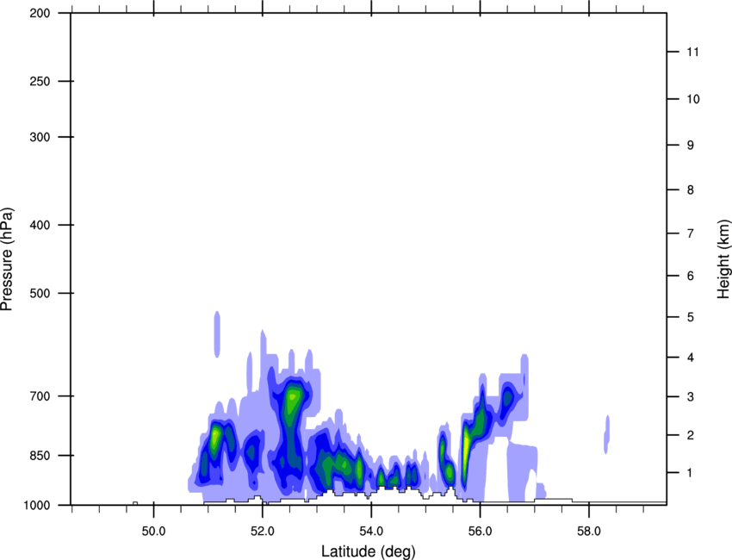This screenshot has height=560, width=732.
Task: Select the 500 pressure tick label
Action: pyautogui.click(x=40, y=293)
